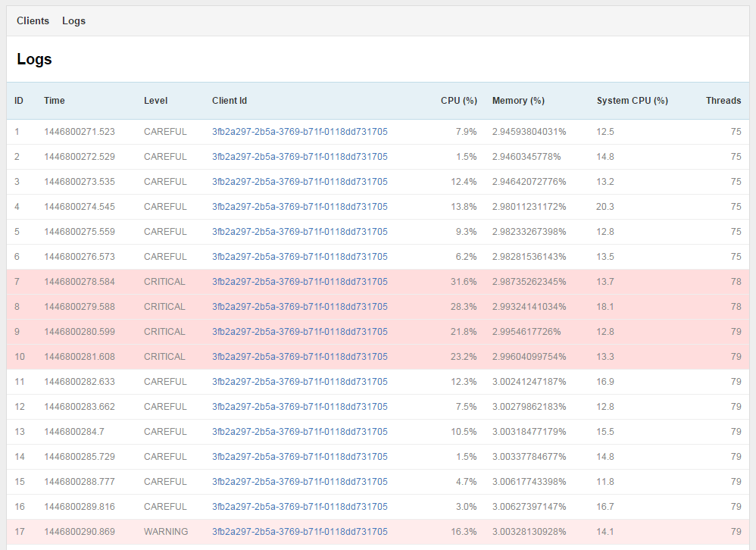The image size is (756, 550).
Task: Click memory value 2.94593804031%
Action: 530,132
